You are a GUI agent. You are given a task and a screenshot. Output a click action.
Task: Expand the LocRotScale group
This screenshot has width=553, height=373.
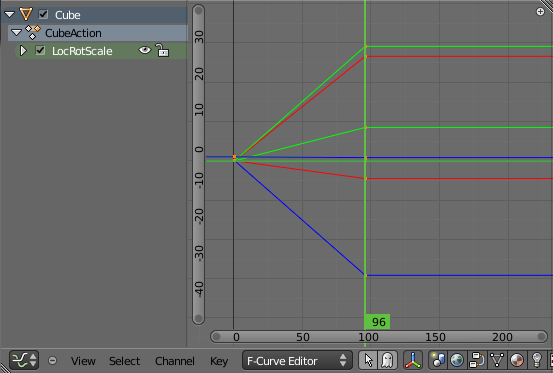tap(23, 50)
